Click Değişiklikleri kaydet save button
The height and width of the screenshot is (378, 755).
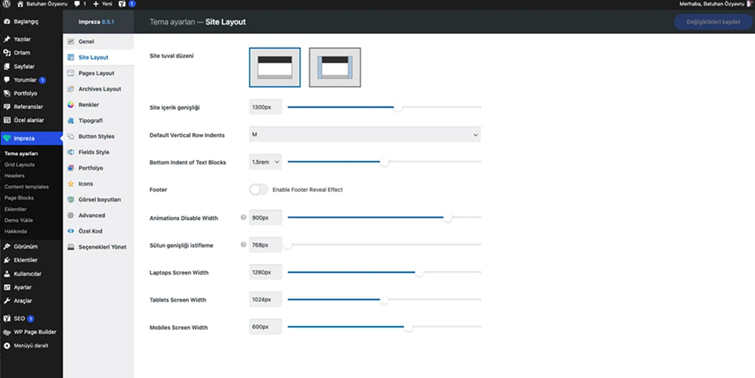coord(713,22)
